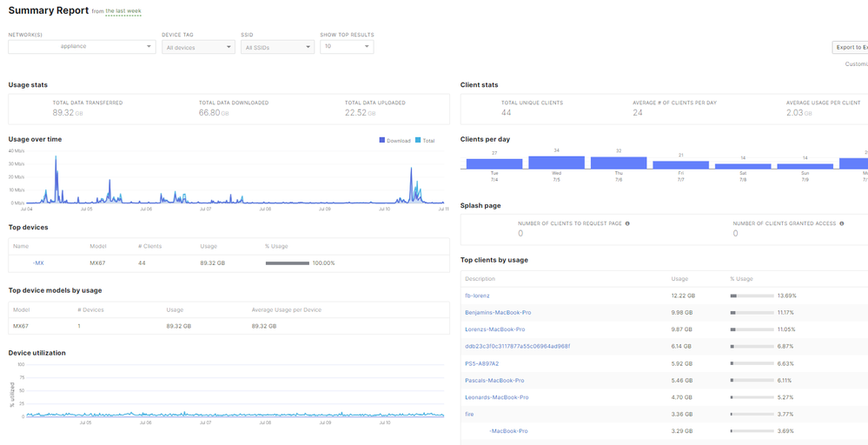This screenshot has height=445, width=868.
Task: Open the Network(s) dropdown
Action: click(x=82, y=47)
